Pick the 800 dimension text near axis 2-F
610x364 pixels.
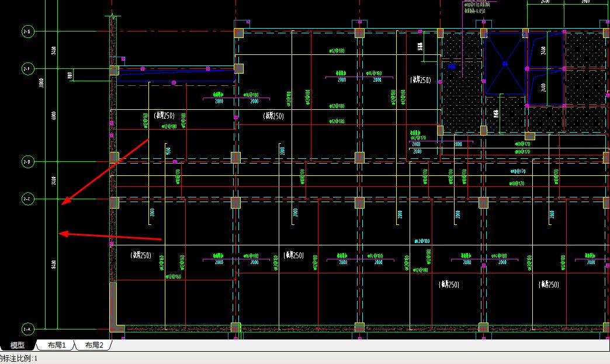[70, 75]
